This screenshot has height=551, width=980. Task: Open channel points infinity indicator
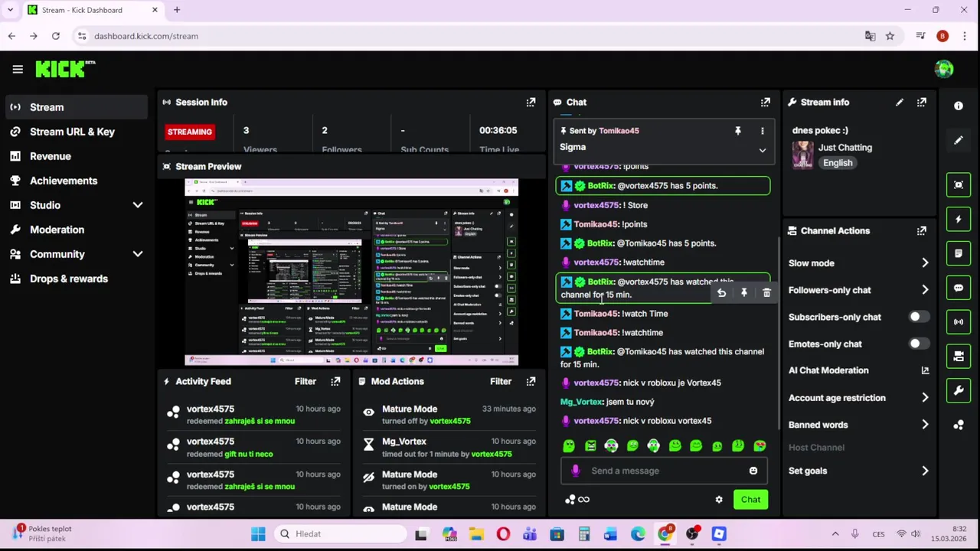[577, 500]
